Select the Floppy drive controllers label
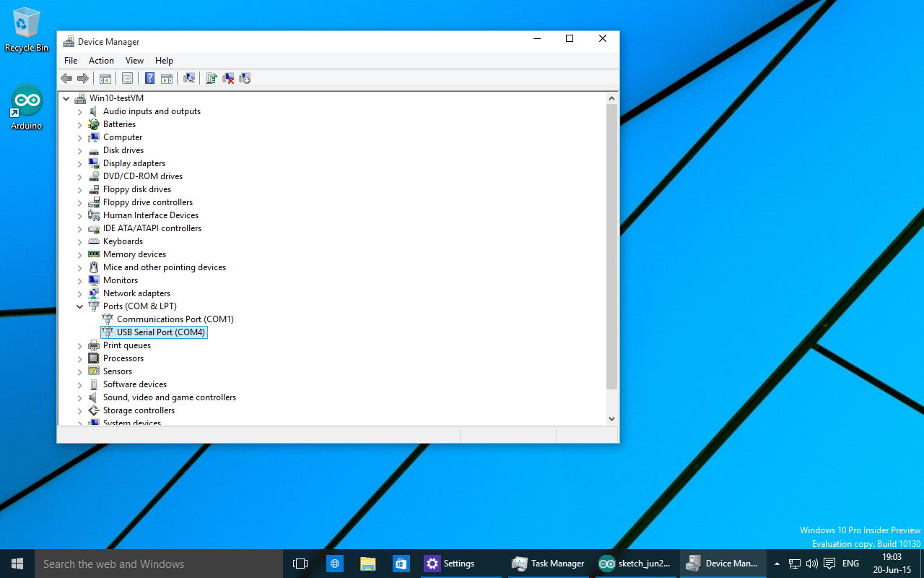 click(x=148, y=202)
